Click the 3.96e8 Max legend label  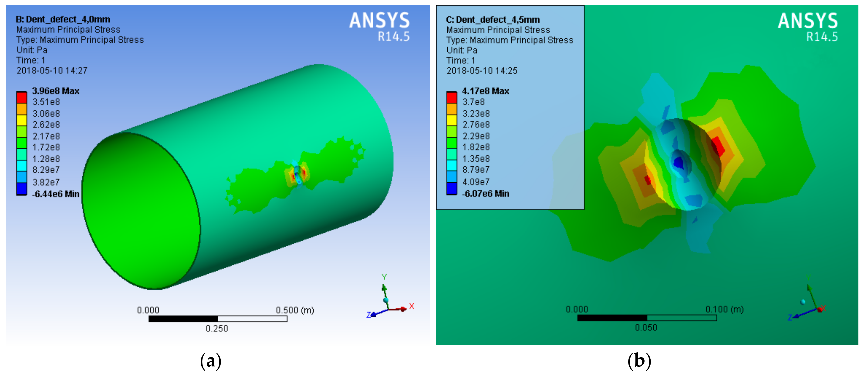[x=56, y=91]
